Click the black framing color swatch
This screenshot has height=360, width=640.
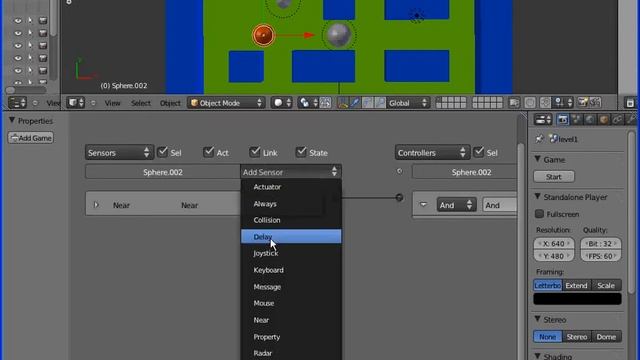click(x=577, y=299)
